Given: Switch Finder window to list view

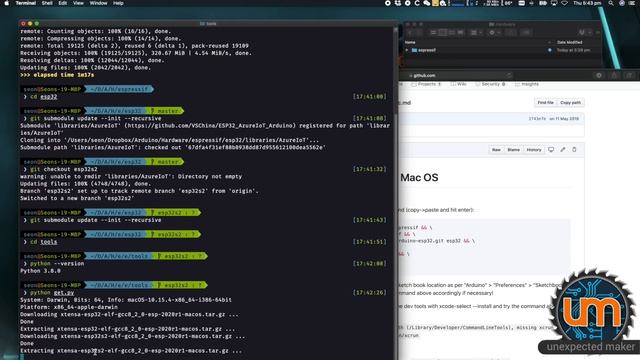Looking at the screenshot, I should 442,32.
